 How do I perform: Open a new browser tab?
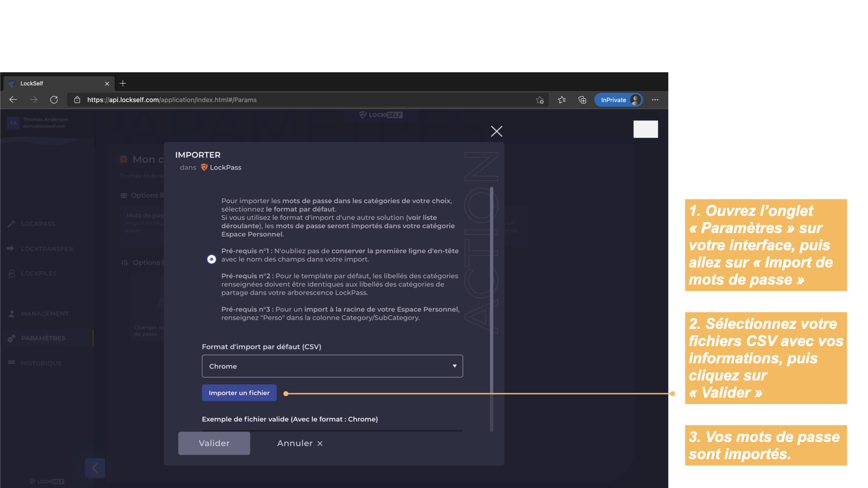click(123, 84)
